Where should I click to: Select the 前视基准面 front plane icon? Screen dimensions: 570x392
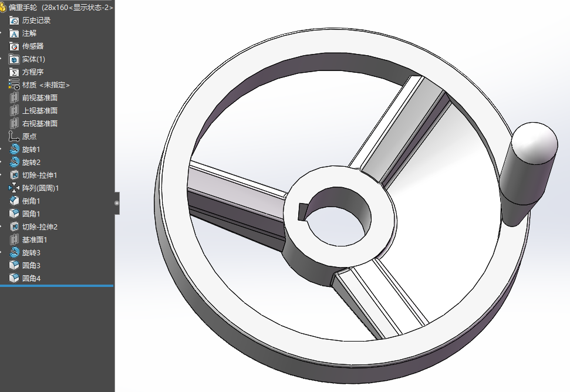click(14, 98)
